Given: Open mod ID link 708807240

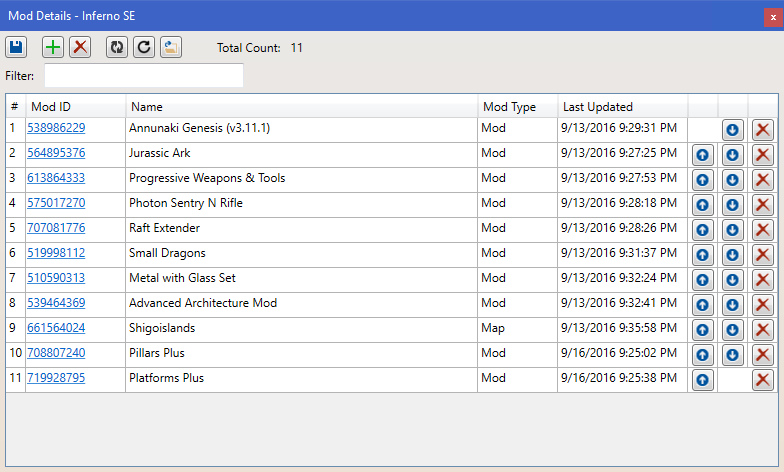Looking at the screenshot, I should (x=56, y=353).
